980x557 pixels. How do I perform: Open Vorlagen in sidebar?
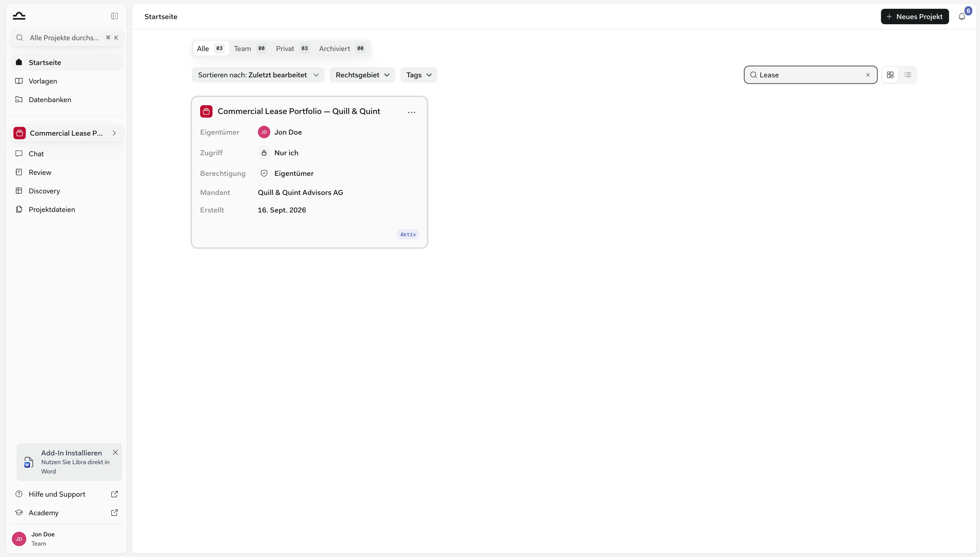(67, 81)
